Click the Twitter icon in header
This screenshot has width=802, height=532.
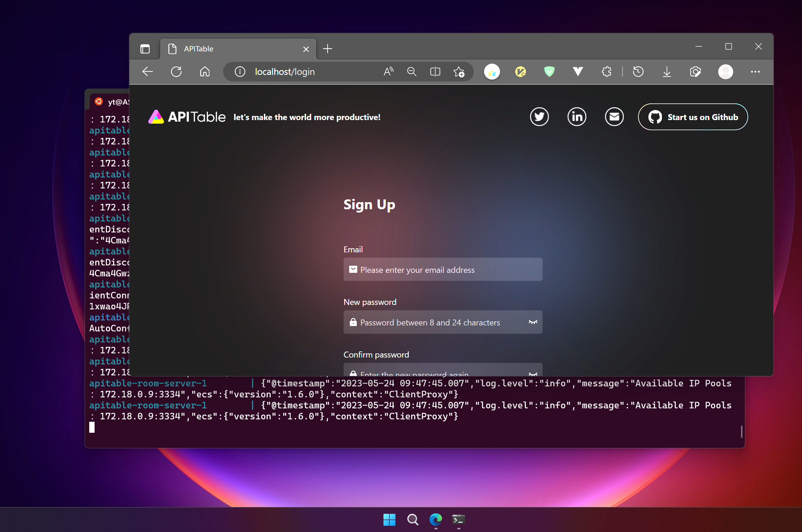click(x=539, y=117)
